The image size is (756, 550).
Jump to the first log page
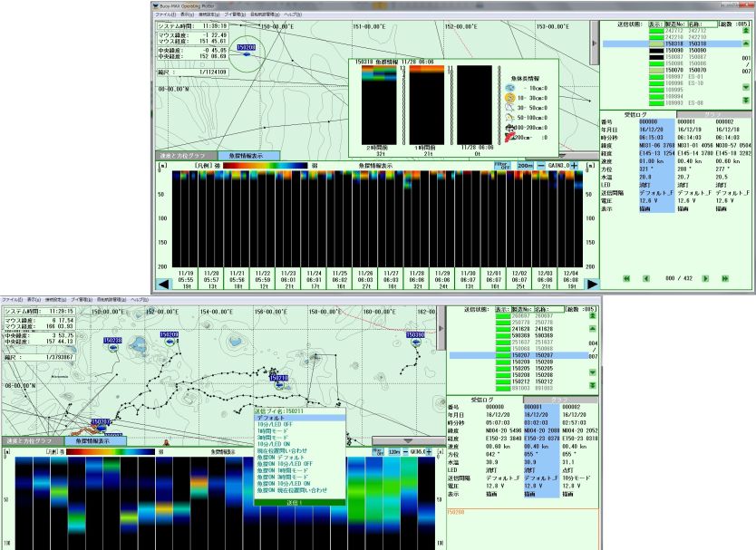click(625, 280)
